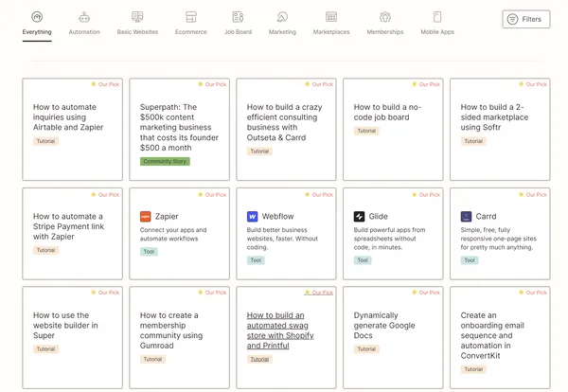This screenshot has width=568, height=392.
Task: Click the Carrd logo icon
Action: pyautogui.click(x=466, y=216)
